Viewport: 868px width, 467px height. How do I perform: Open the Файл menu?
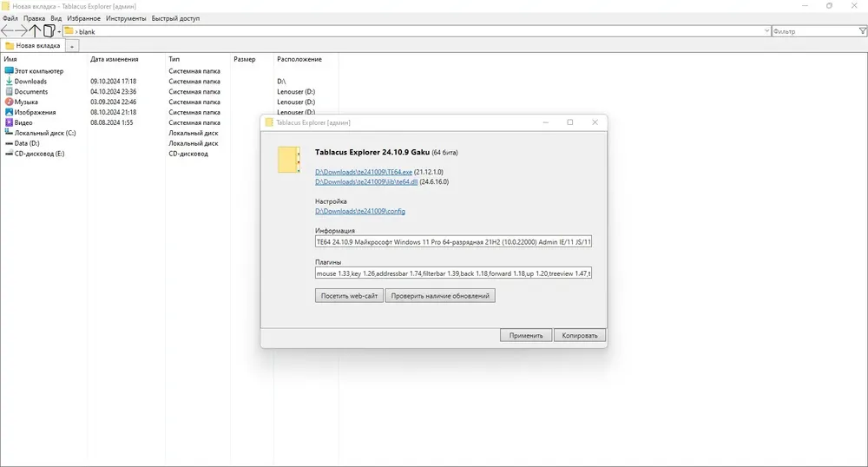10,18
